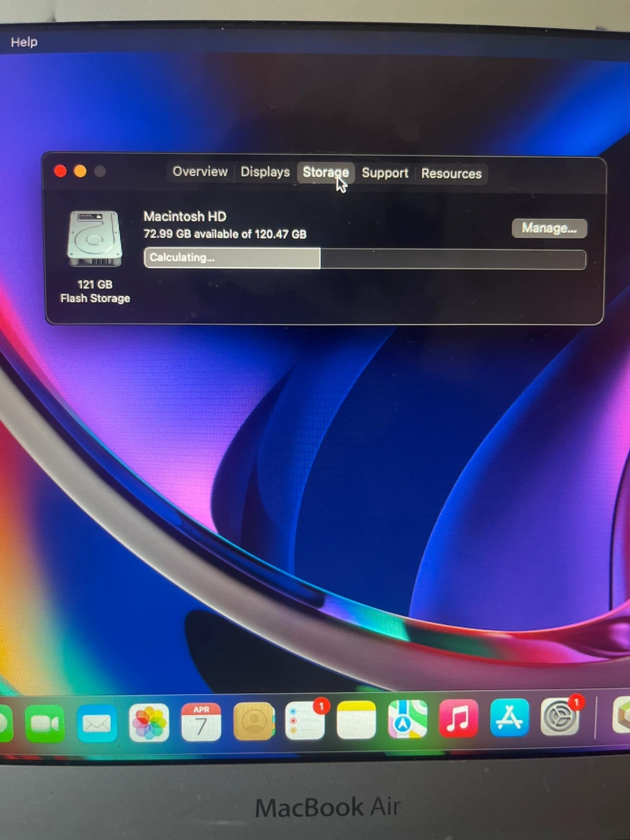Click the Calculating storage usage bar

(x=365, y=258)
